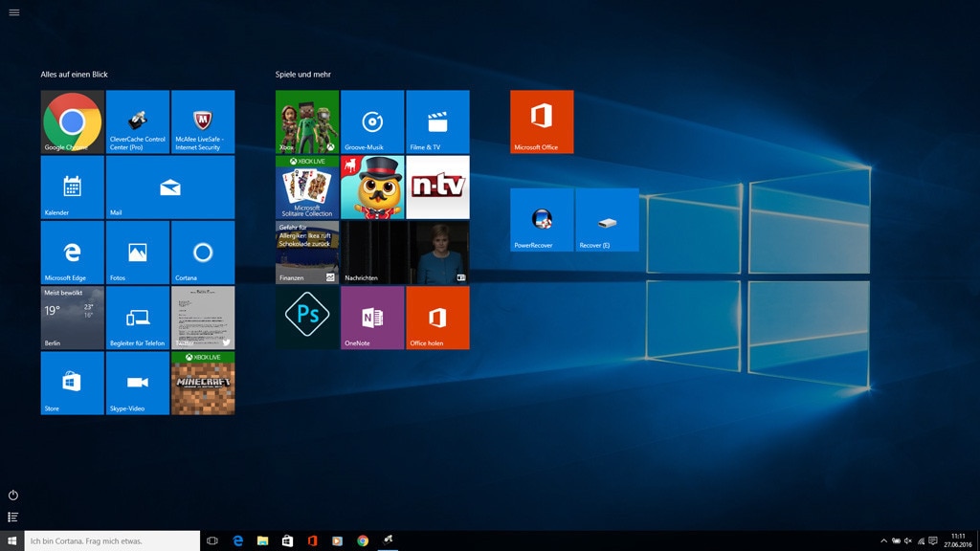Open Microsoft Solitaire Collection tile
The height and width of the screenshot is (551, 980).
[307, 187]
